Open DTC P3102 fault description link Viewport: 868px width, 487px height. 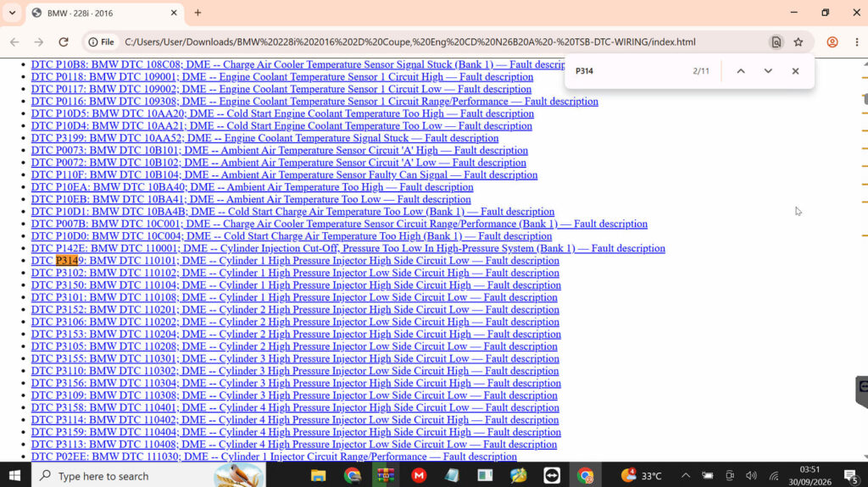coord(295,273)
